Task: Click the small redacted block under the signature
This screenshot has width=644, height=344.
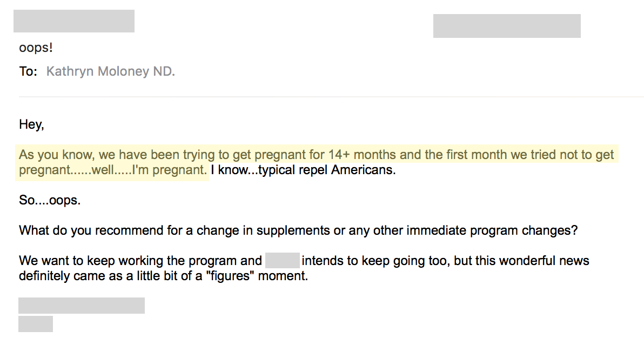Action: click(35, 324)
